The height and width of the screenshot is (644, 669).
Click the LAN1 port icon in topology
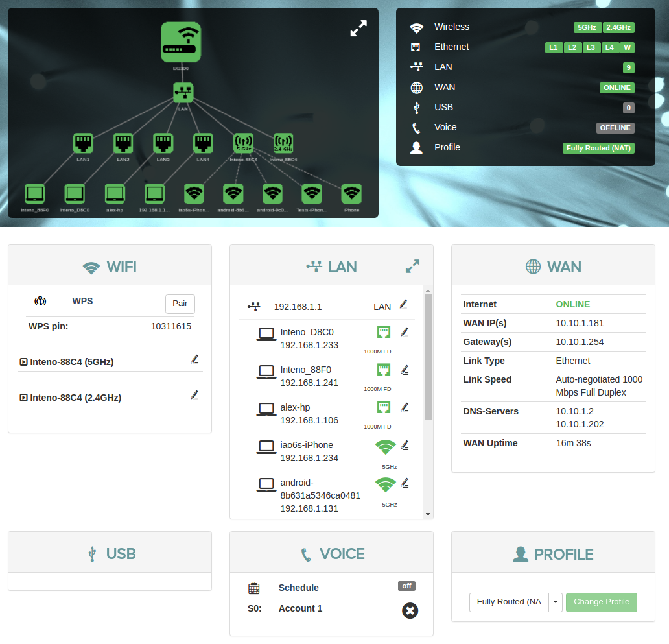83,143
